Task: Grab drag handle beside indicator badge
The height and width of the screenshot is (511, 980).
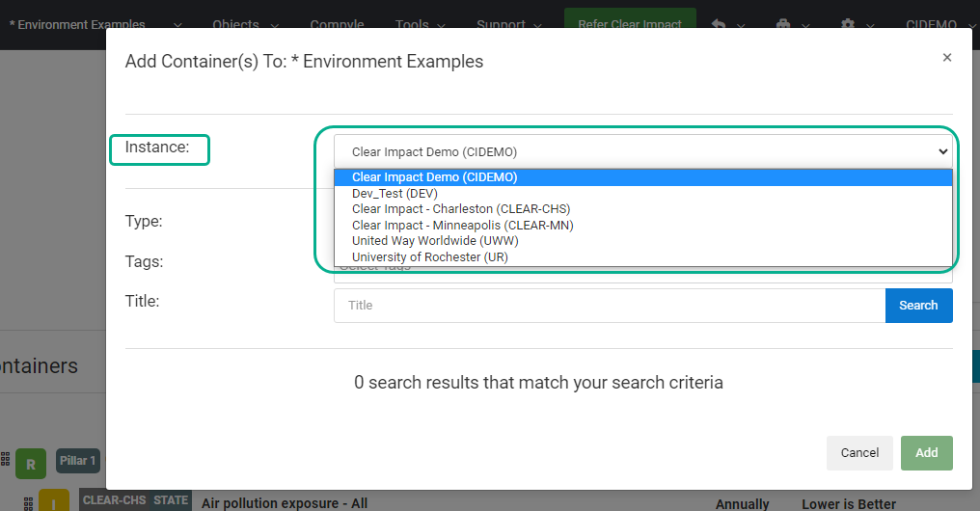Action: [x=28, y=503]
